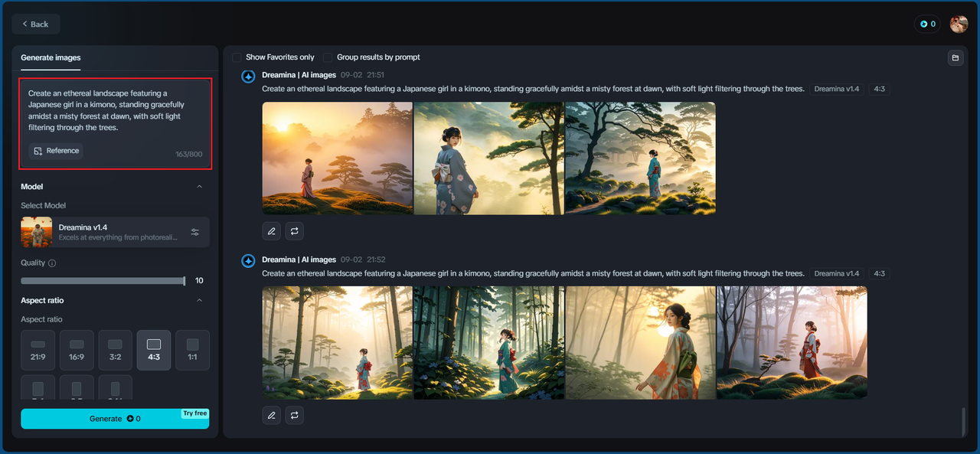This screenshot has height=454, width=980.
Task: Click the Select Model label
Action: pos(44,205)
